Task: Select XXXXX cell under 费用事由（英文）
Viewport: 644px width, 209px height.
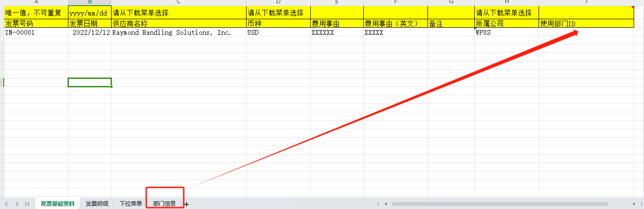Action: click(x=396, y=32)
